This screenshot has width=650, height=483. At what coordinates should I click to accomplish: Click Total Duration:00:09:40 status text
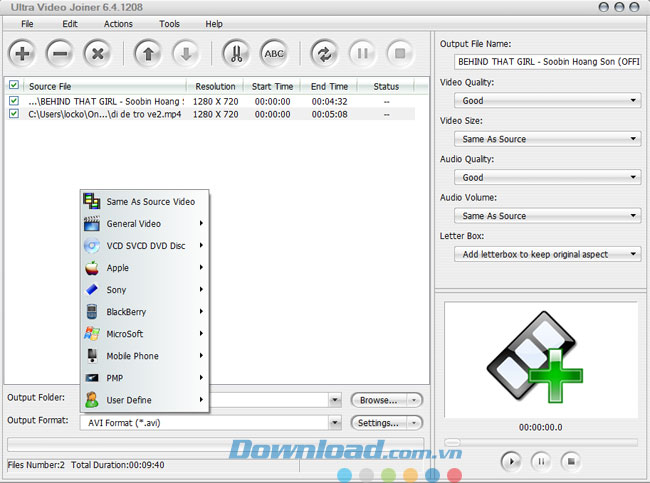pos(118,465)
